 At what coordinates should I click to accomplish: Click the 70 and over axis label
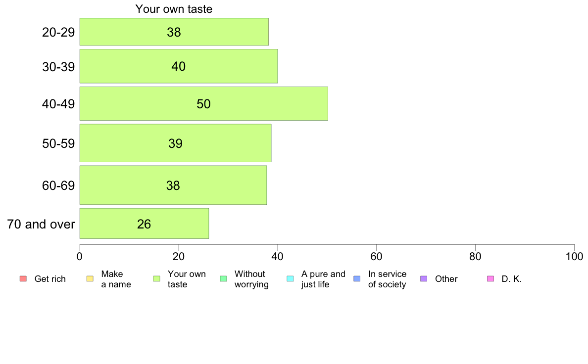pos(41,224)
